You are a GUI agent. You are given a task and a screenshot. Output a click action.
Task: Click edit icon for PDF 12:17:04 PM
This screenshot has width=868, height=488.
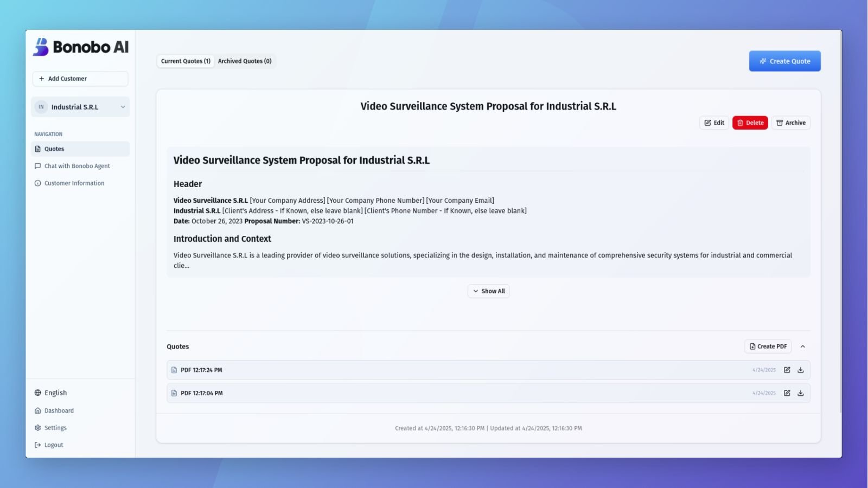787,393
